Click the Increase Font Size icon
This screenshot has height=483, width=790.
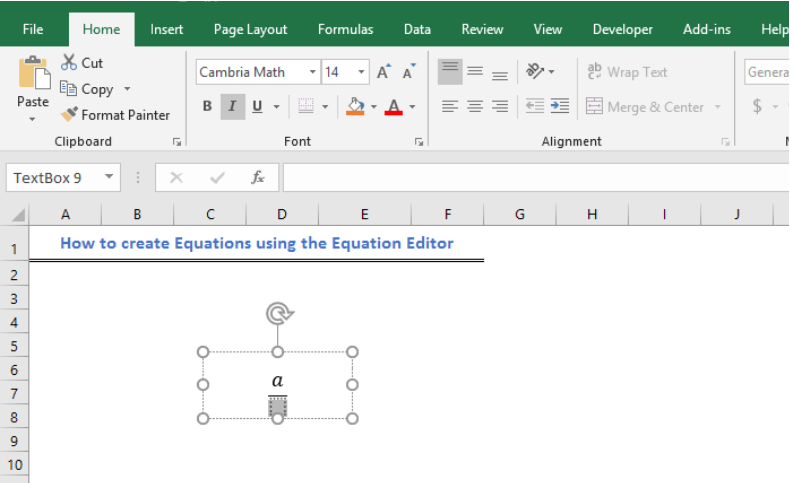click(384, 72)
